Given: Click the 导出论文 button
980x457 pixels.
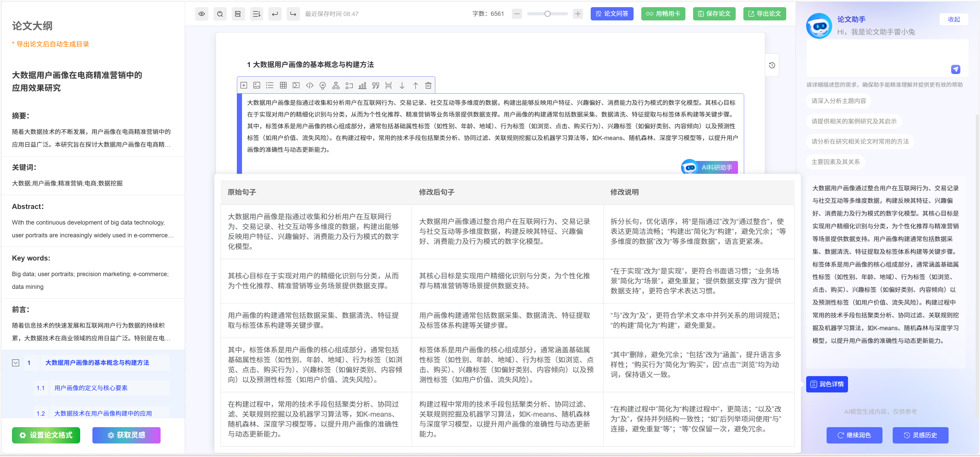Looking at the screenshot, I should [x=764, y=14].
